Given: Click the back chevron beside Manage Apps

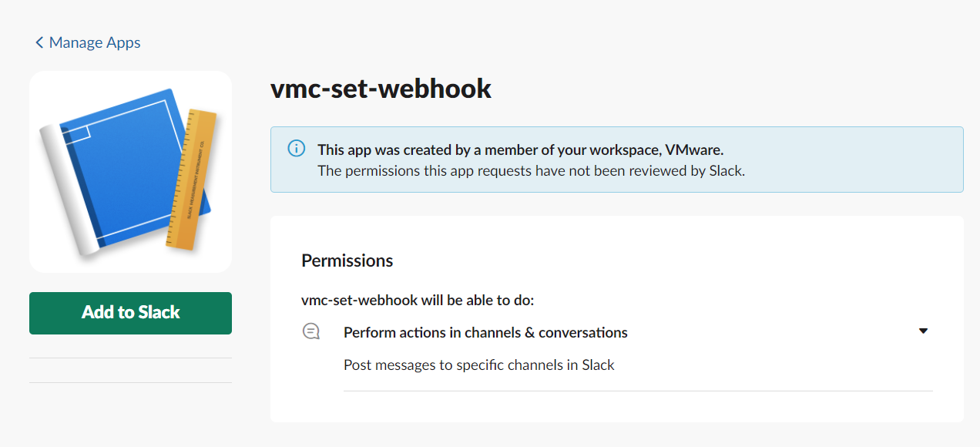Looking at the screenshot, I should tap(39, 42).
